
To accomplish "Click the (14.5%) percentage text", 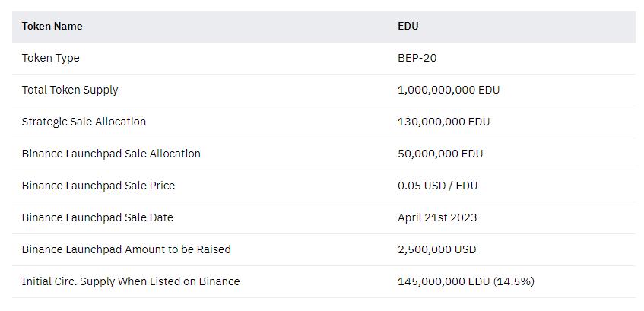I will tap(514, 281).
